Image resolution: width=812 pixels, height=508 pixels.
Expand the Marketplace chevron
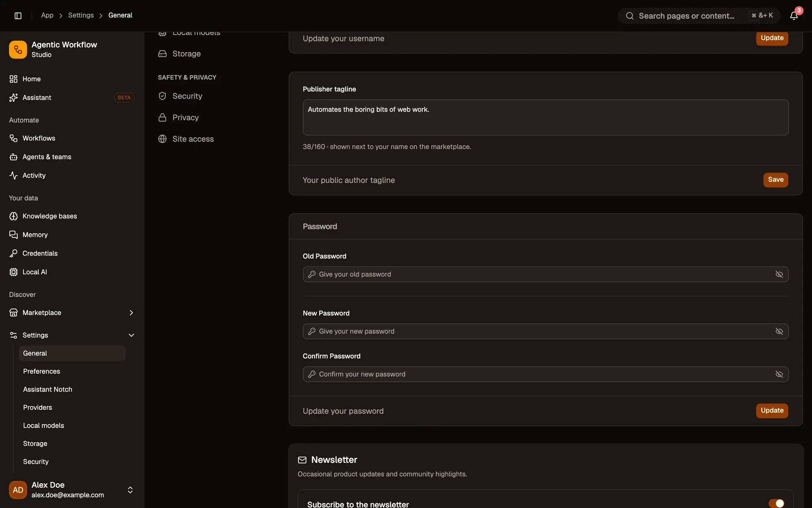point(131,313)
